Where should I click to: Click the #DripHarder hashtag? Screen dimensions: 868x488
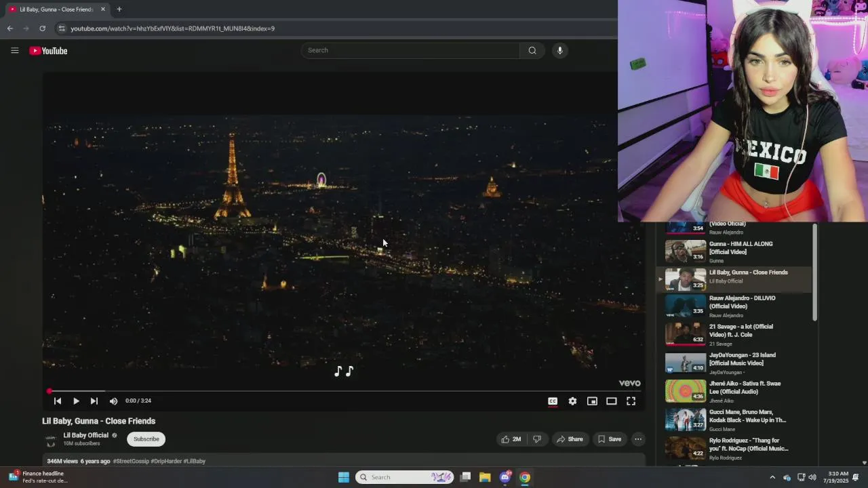click(x=166, y=461)
